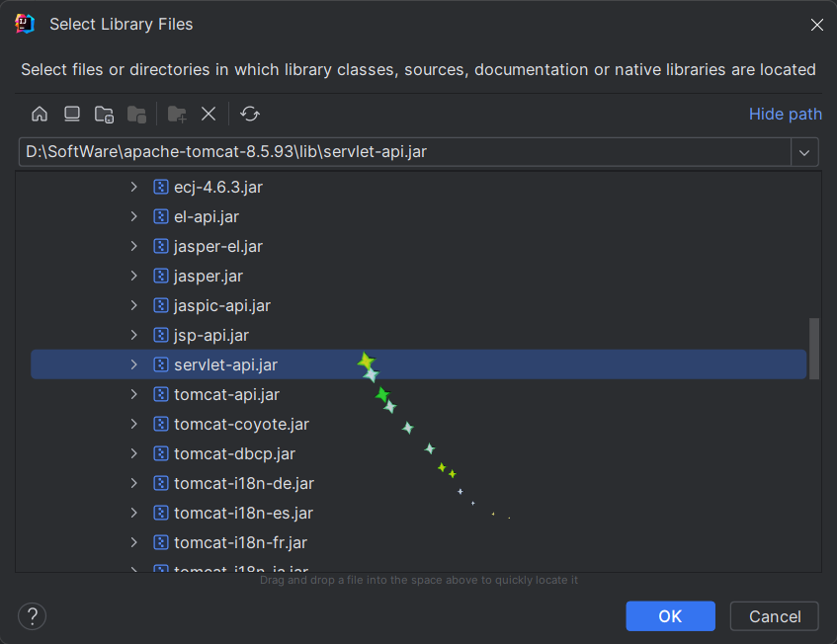This screenshot has height=644, width=837.
Task: Click the file tree vertical scrollbar thumb
Action: click(x=814, y=349)
